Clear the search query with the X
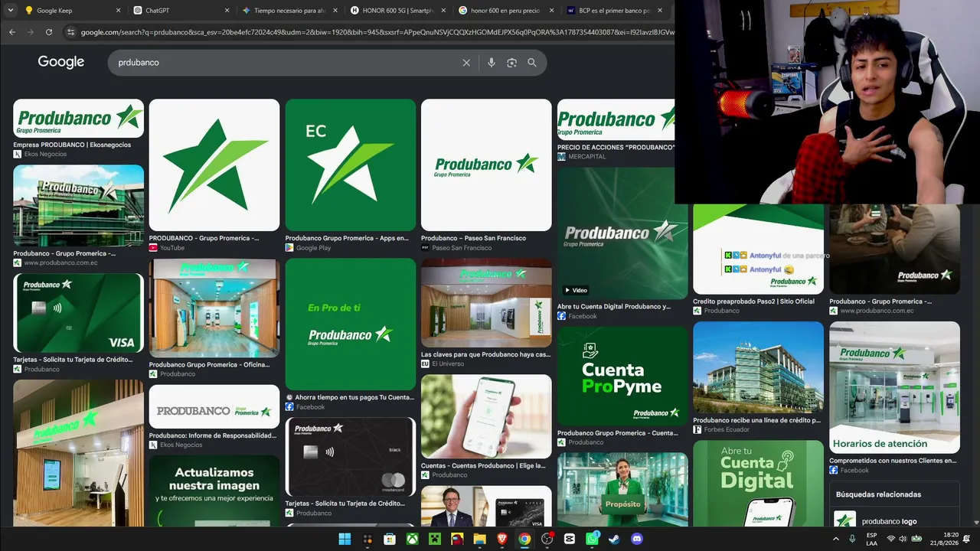The width and height of the screenshot is (980, 551). (x=466, y=63)
